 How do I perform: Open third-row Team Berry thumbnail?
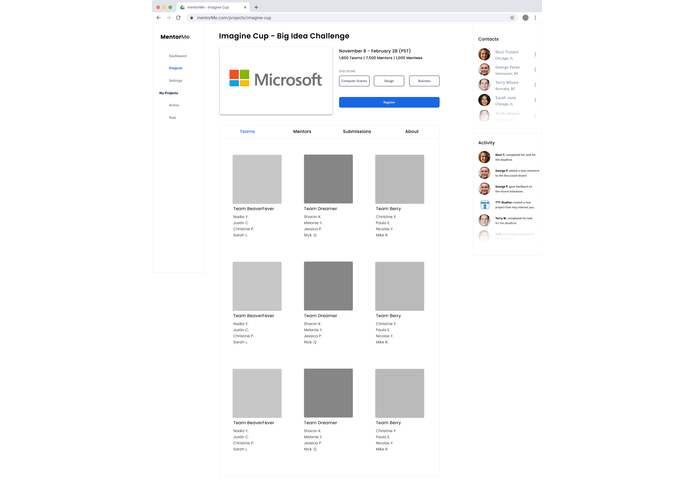pyautogui.click(x=399, y=393)
